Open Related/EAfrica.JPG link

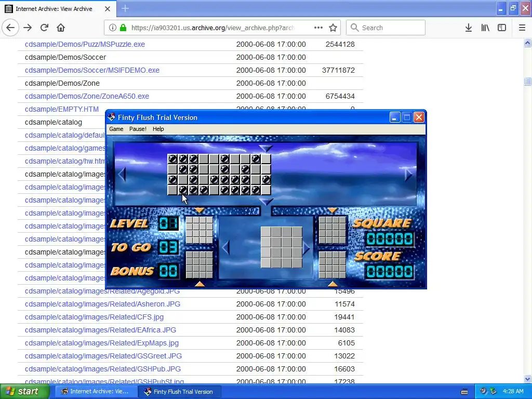coord(100,330)
